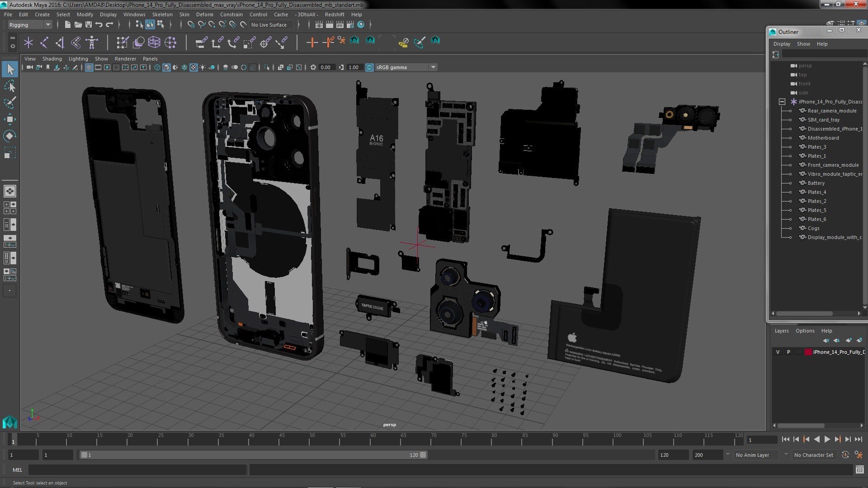
Task: Click frame 60 on the time slider
Action: [373, 439]
